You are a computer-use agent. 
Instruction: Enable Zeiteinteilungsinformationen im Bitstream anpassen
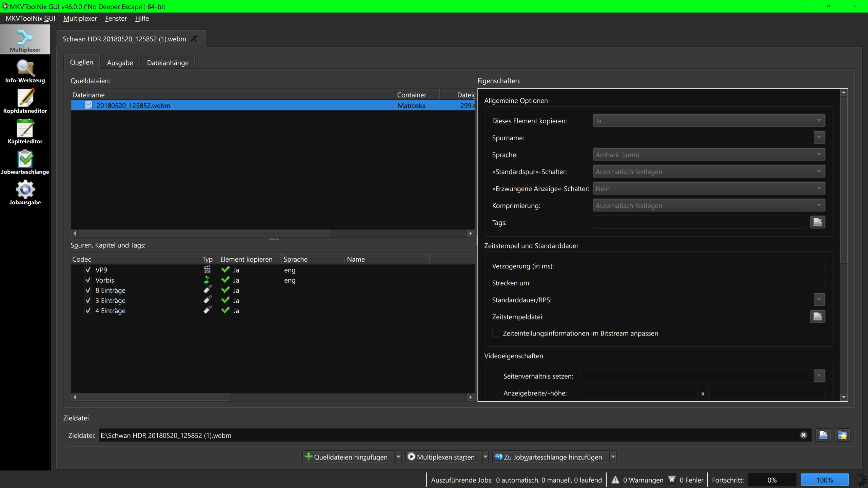pyautogui.click(x=496, y=333)
